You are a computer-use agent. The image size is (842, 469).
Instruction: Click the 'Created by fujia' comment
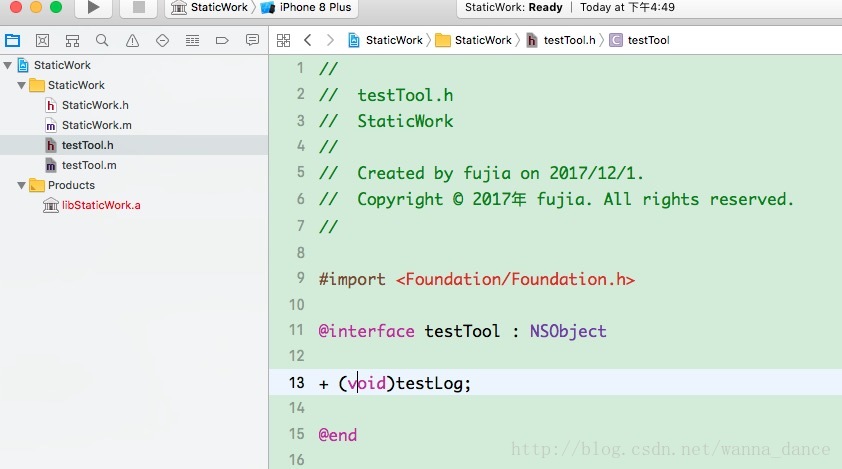point(481,173)
